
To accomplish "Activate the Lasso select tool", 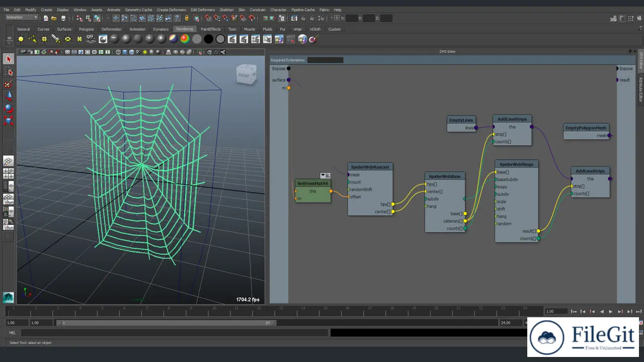I will [9, 71].
